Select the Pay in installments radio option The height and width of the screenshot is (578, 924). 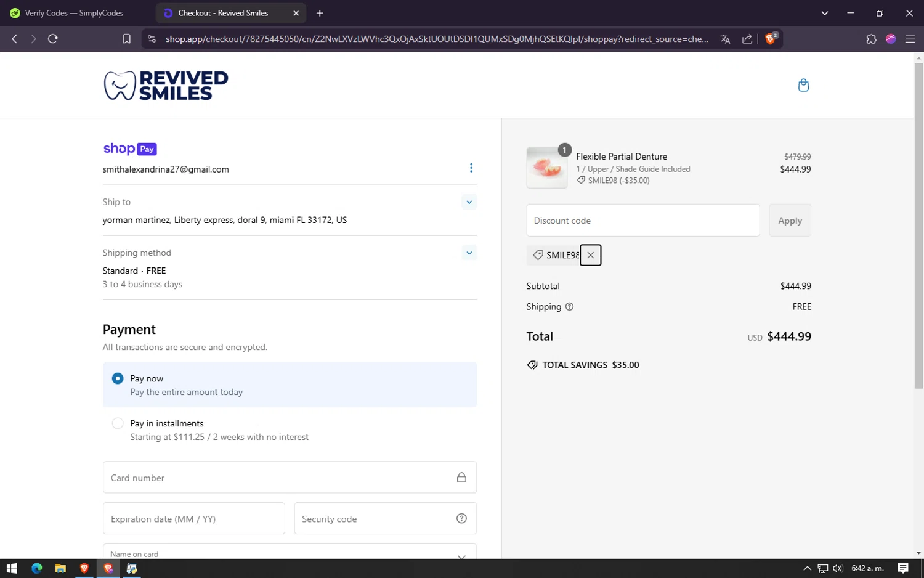pos(118,423)
